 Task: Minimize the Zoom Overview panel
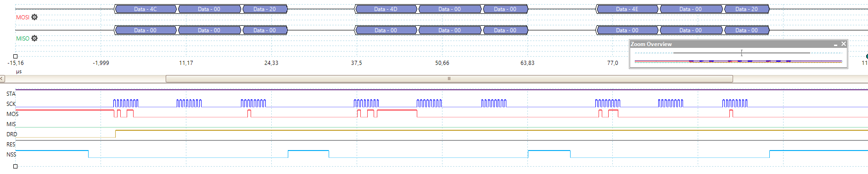835,45
